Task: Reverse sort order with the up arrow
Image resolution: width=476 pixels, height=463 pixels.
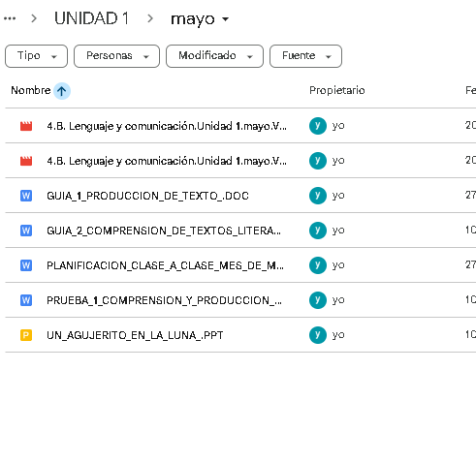Action: [62, 91]
